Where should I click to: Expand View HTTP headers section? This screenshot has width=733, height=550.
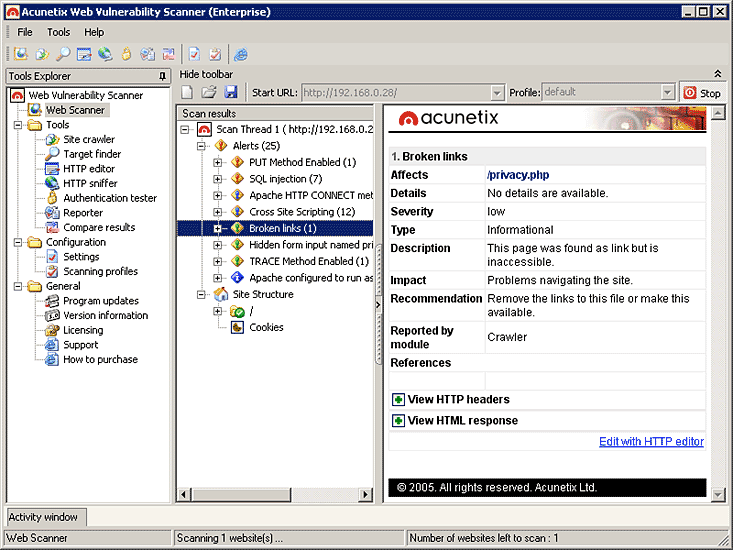click(398, 400)
